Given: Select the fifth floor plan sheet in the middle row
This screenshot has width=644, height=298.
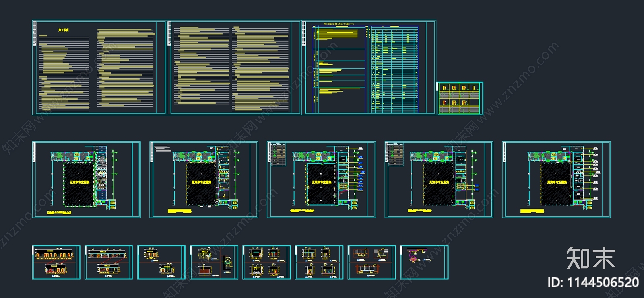Looking at the screenshot, I should 556,179.
